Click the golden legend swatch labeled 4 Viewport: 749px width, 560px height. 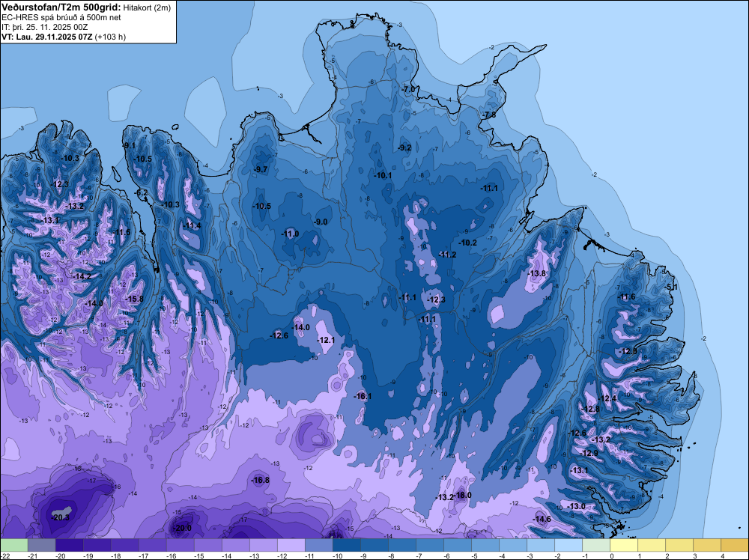(734, 545)
